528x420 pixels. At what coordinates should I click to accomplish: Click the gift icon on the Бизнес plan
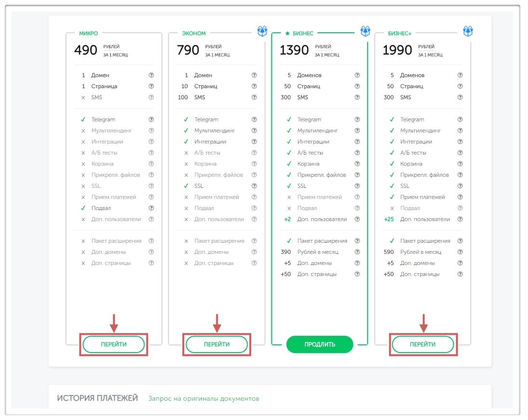(365, 32)
